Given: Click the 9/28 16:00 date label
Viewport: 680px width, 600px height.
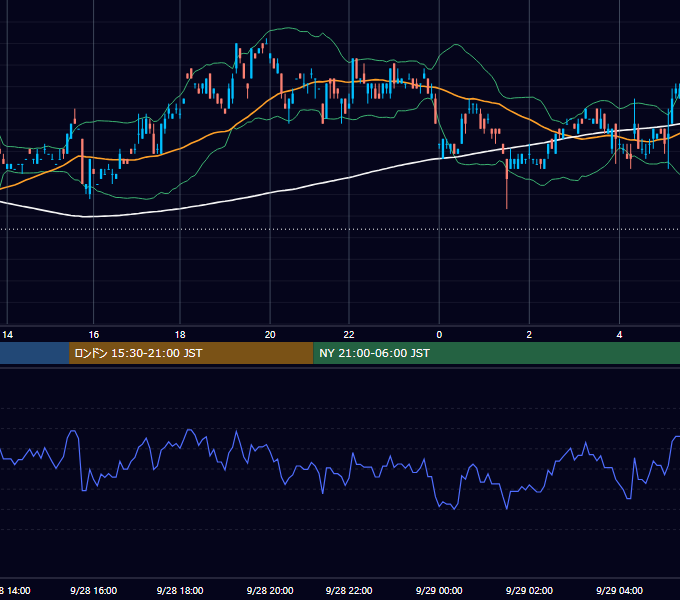Looking at the screenshot, I should click(94, 590).
